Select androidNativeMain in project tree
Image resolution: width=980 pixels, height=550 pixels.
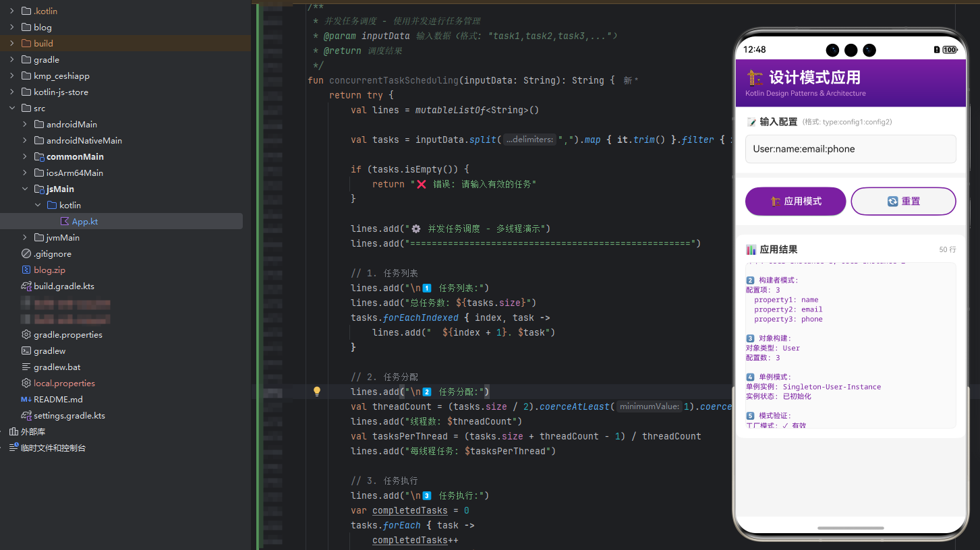pos(84,140)
